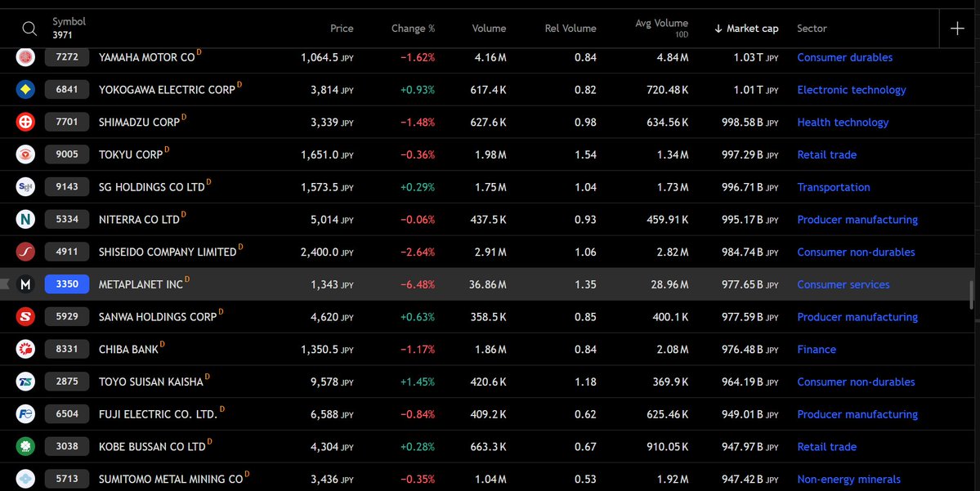Select ticker badge 9005
Viewport: 980px width, 491px height.
tap(67, 154)
